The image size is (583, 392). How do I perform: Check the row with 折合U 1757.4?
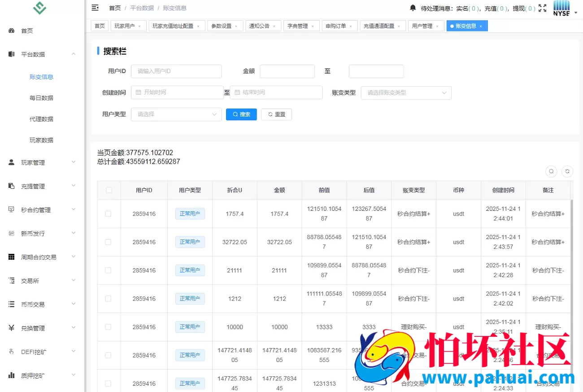[x=108, y=214]
